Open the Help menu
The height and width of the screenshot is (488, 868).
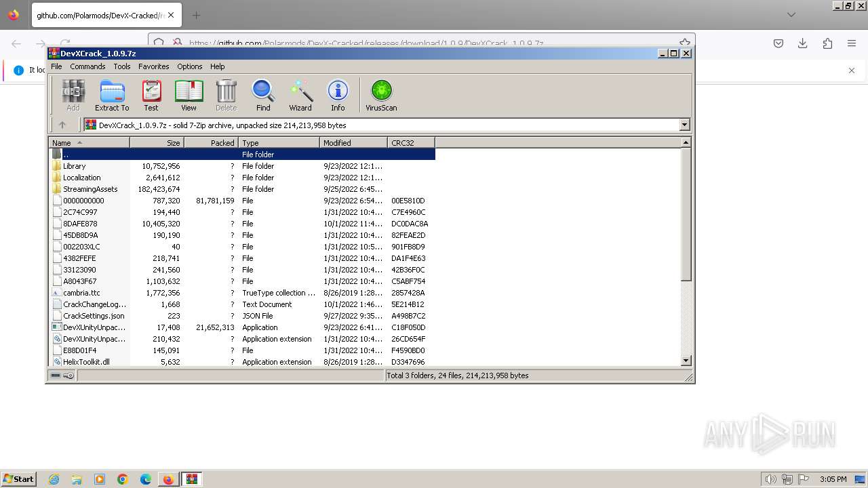coord(217,66)
